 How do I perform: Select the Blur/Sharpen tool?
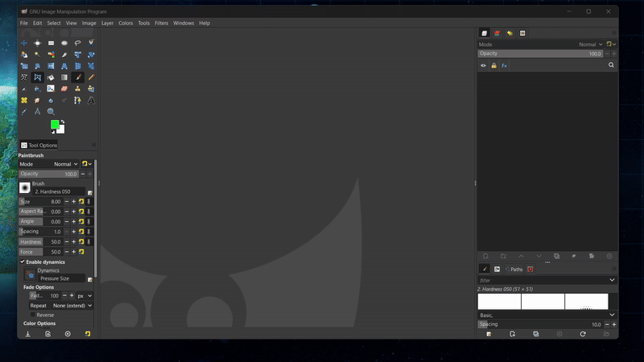click(51, 101)
